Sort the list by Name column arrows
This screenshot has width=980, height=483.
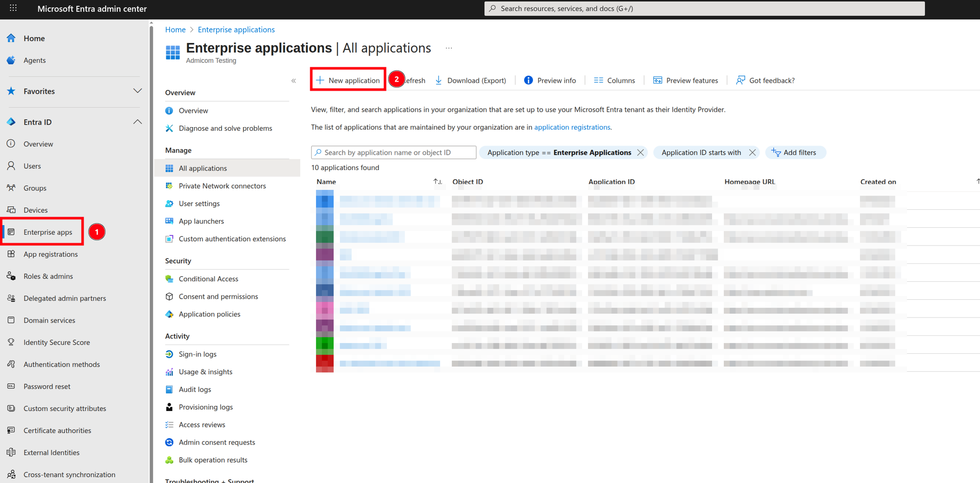point(437,182)
